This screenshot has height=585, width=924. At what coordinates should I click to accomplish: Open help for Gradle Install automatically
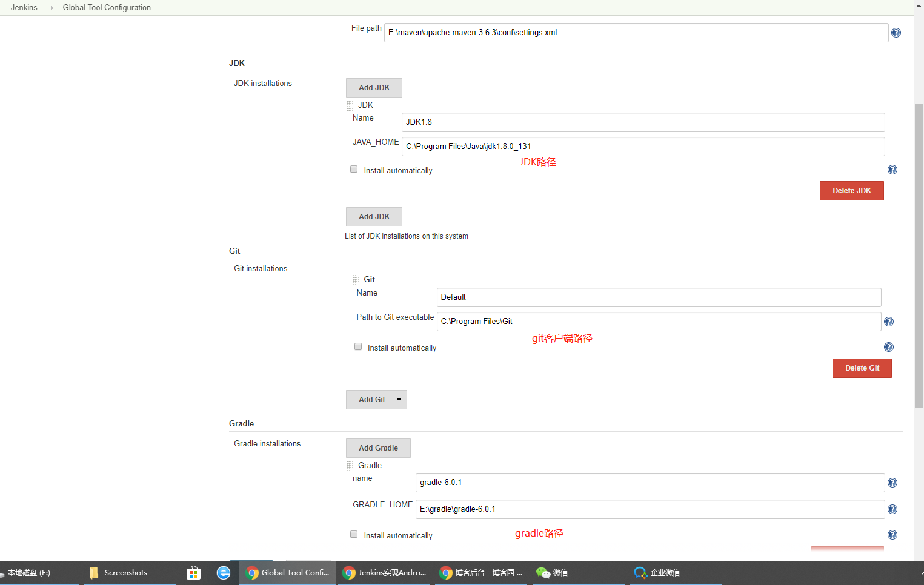[892, 535]
